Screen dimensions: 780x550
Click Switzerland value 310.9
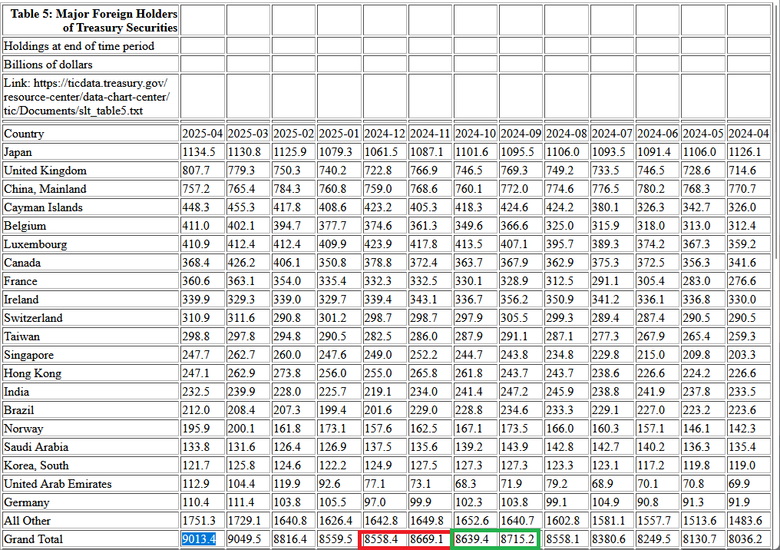coord(196,318)
